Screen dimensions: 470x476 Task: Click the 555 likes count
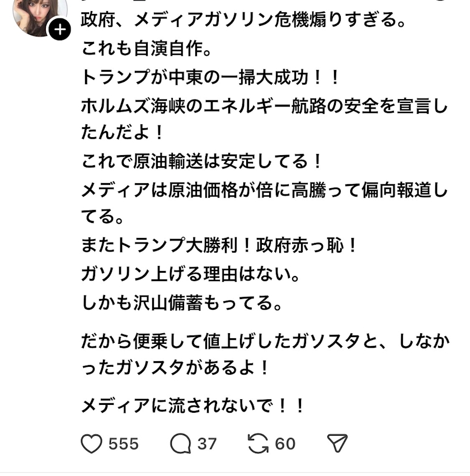click(x=123, y=444)
